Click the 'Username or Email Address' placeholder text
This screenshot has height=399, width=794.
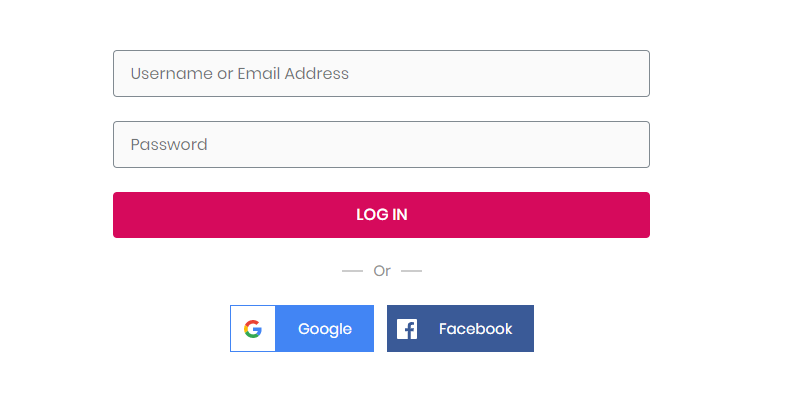click(x=240, y=73)
